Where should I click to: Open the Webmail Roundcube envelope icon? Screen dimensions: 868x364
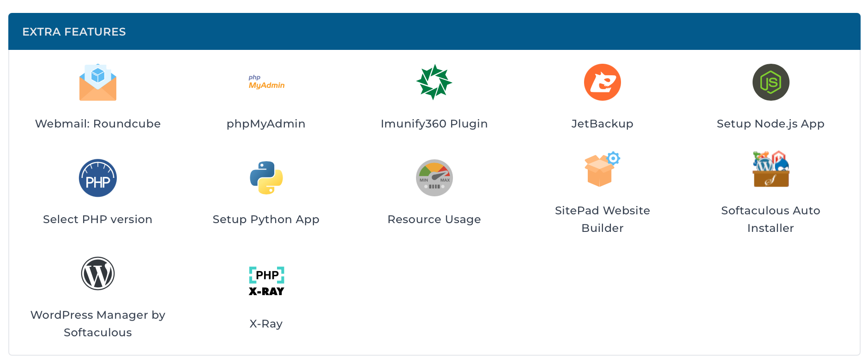point(98,82)
